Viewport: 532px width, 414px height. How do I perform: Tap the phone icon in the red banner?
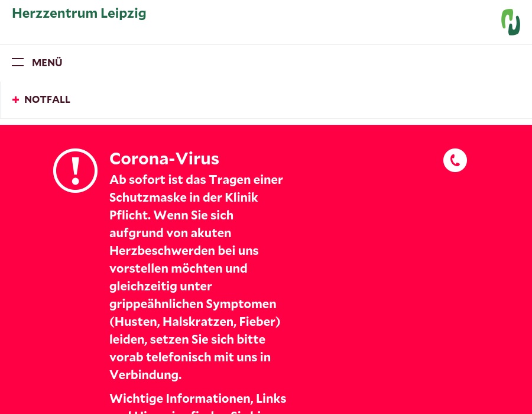pyautogui.click(x=455, y=160)
